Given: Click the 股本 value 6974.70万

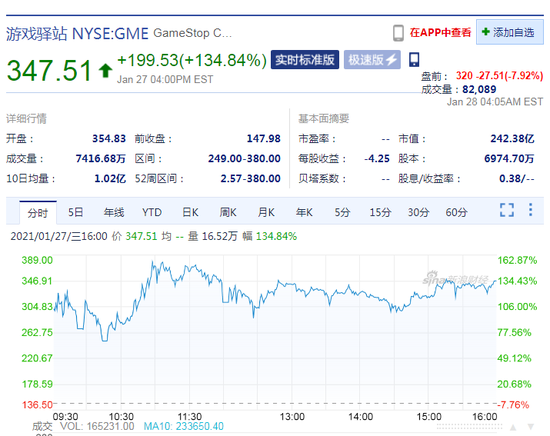Looking at the screenshot, I should click(509, 159).
